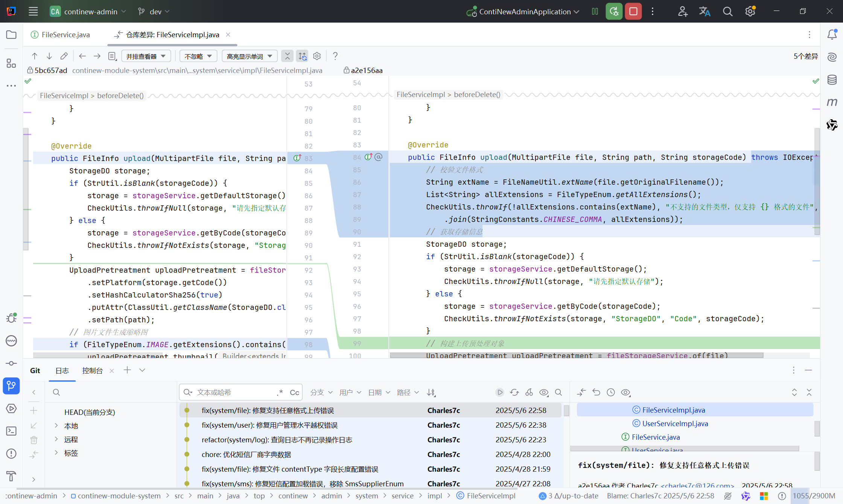Expand the 本地 branches node
Image resolution: width=843 pixels, height=504 pixels.
(x=56, y=426)
